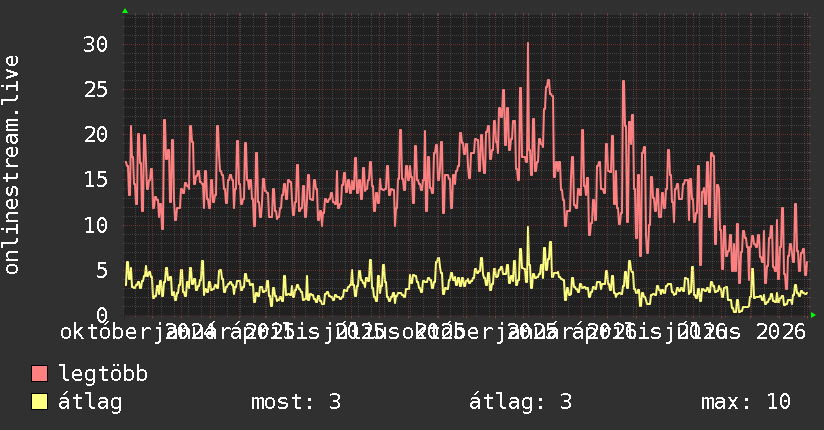
Task: Click the yellow line's highest peak near 10
Action: [x=528, y=228]
